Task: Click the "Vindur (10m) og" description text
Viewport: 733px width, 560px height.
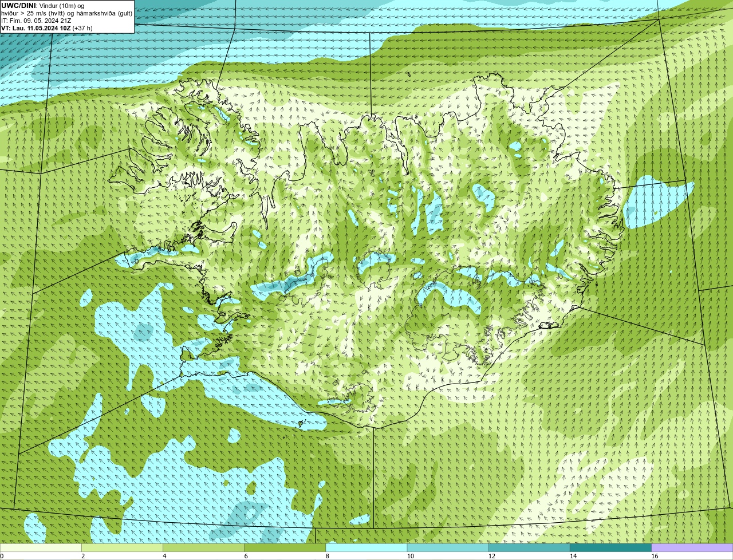Action: [61, 5]
